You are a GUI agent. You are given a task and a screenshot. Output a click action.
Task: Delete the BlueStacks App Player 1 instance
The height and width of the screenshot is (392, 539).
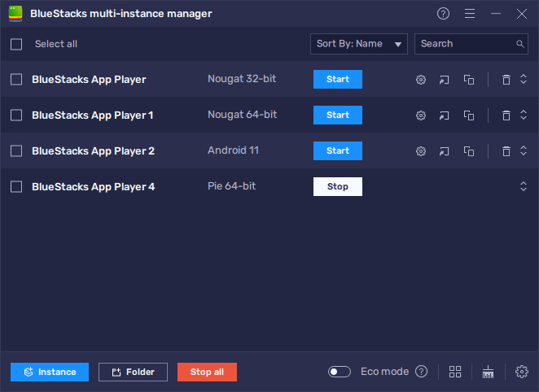click(506, 115)
